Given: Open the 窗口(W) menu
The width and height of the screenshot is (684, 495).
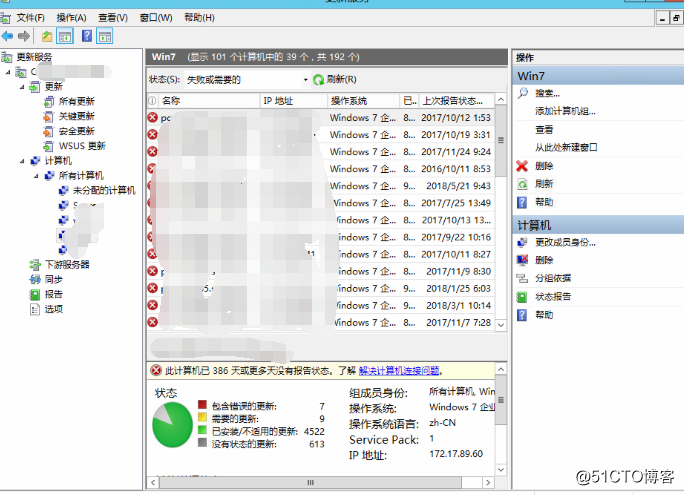Looking at the screenshot, I should coord(156,18).
